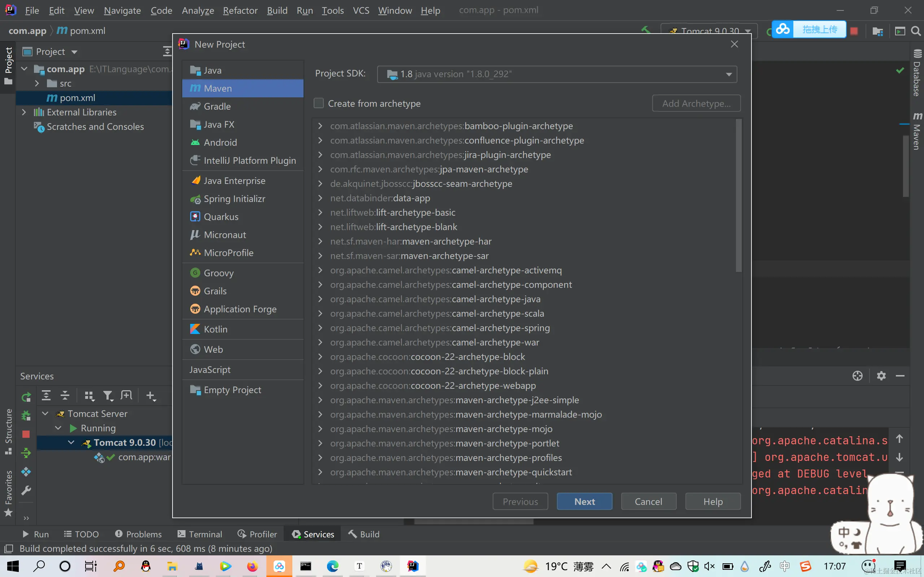Click Expand All icon in Services toolbar
The image size is (924, 577).
(x=46, y=396)
